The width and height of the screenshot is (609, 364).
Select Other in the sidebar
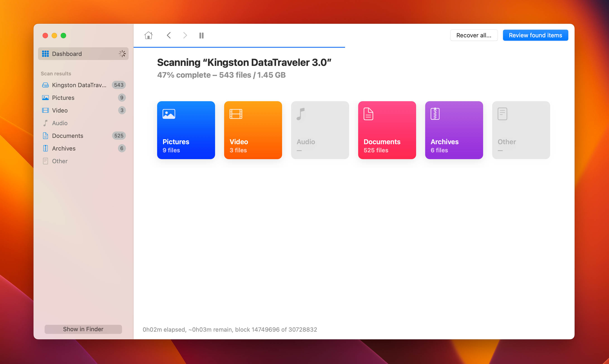pos(83,161)
